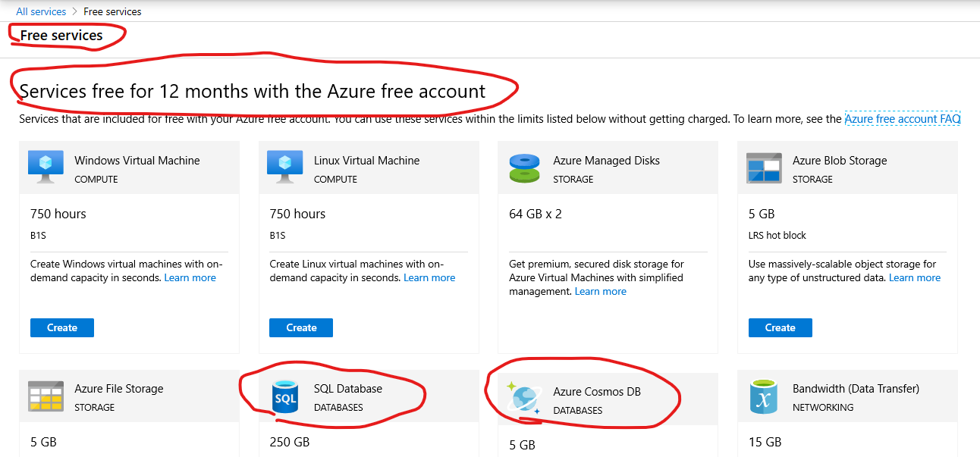This screenshot has height=457, width=980.
Task: Click the Azure Cosmos DB planet icon
Action: pos(525,399)
